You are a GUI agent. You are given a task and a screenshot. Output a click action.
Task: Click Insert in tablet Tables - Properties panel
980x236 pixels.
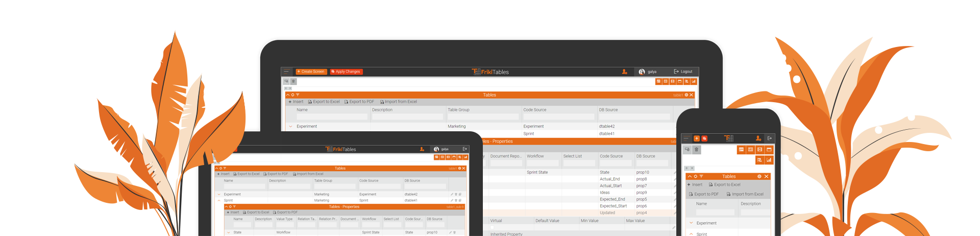[233, 212]
